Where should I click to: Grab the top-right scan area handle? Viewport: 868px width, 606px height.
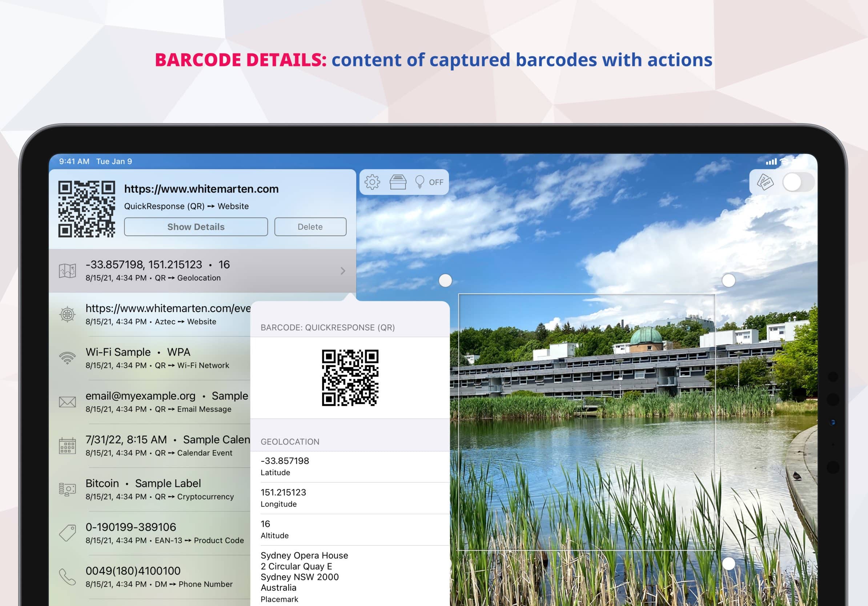[728, 281]
